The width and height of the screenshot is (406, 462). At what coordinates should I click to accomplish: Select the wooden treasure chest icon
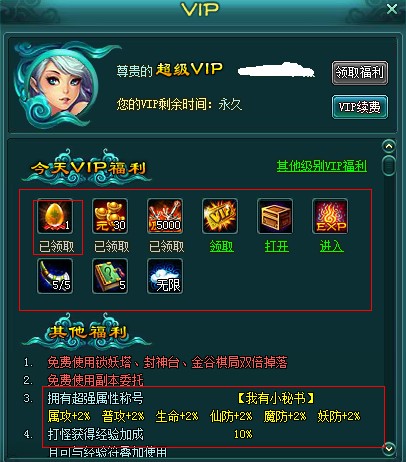click(x=275, y=216)
